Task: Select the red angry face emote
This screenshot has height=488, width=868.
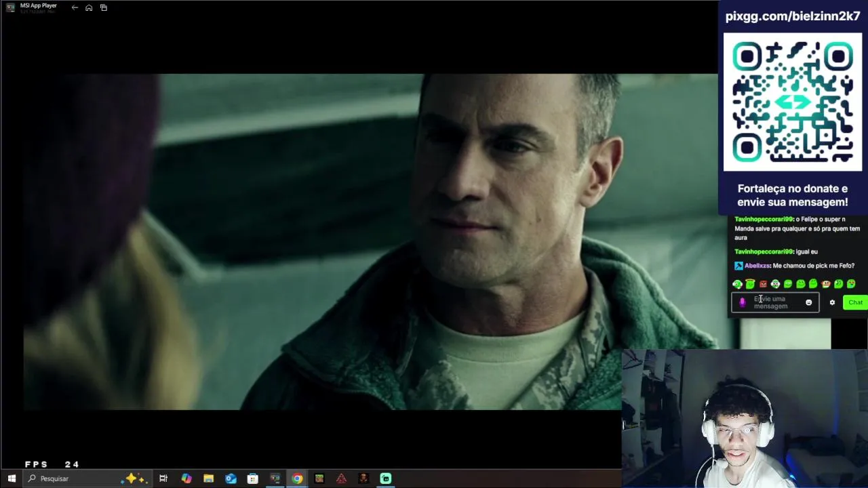Action: 763,284
